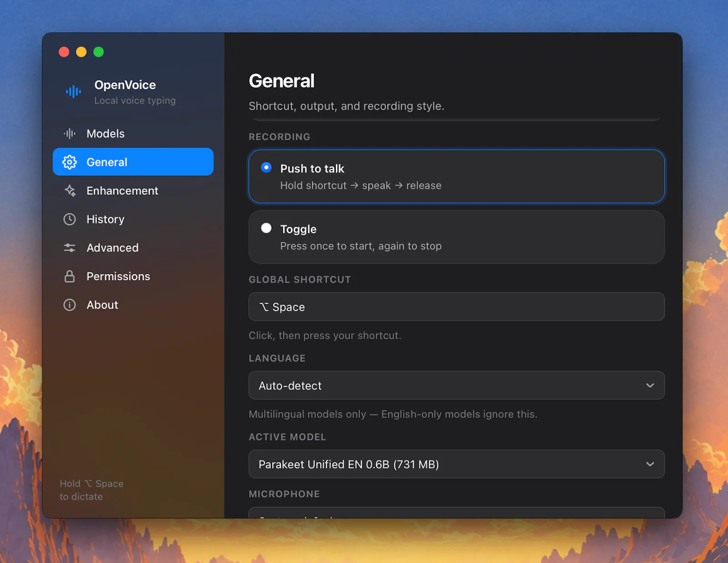Viewport: 728px width, 563px height.
Task: Open the Models section
Action: (133, 133)
